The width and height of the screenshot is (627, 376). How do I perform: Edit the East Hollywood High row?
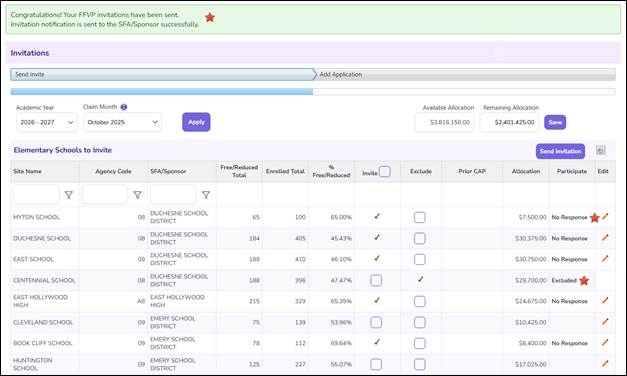pos(605,300)
